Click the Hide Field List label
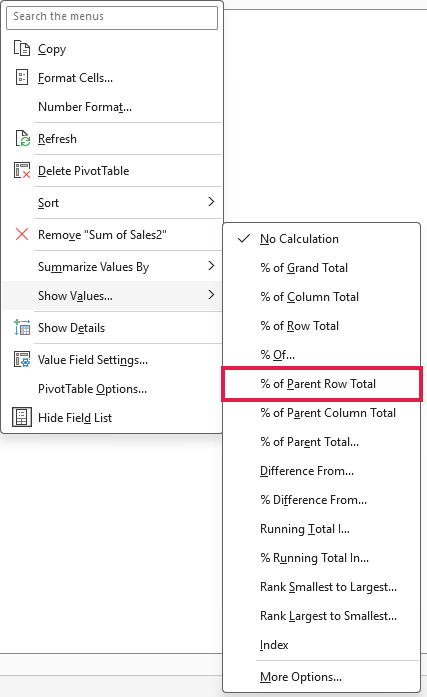The image size is (427, 697). pyautogui.click(x=75, y=418)
